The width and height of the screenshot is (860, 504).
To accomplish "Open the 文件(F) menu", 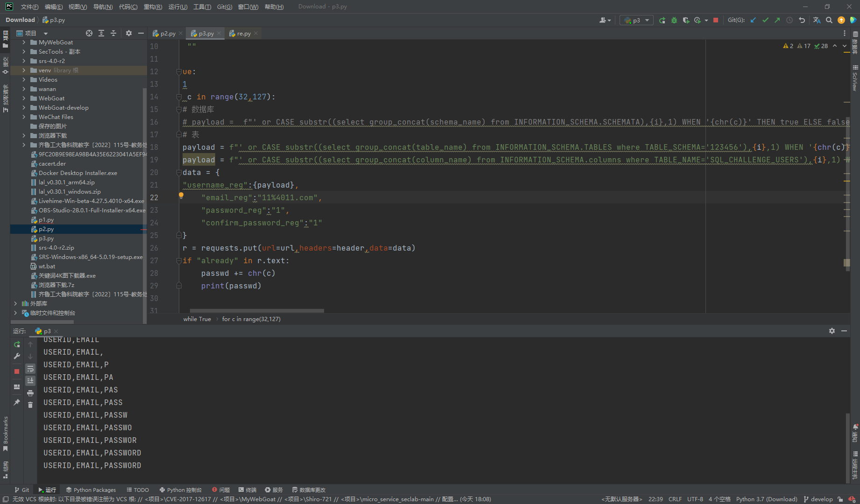I will pyautogui.click(x=29, y=7).
